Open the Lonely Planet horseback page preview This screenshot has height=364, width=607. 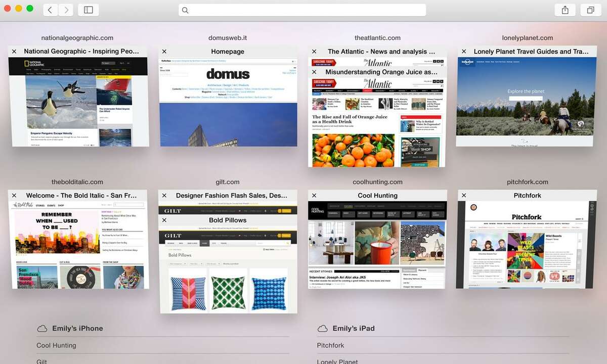pyautogui.click(x=525, y=102)
